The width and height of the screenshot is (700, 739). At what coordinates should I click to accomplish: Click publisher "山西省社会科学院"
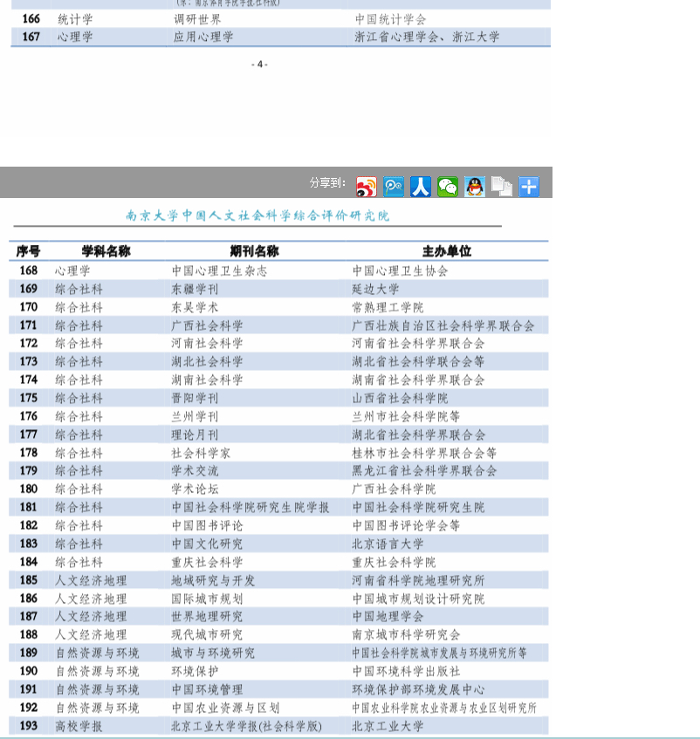click(x=400, y=398)
